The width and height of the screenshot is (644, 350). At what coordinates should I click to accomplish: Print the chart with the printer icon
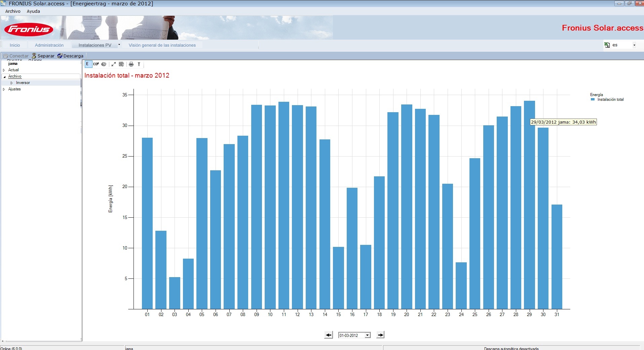click(x=131, y=64)
